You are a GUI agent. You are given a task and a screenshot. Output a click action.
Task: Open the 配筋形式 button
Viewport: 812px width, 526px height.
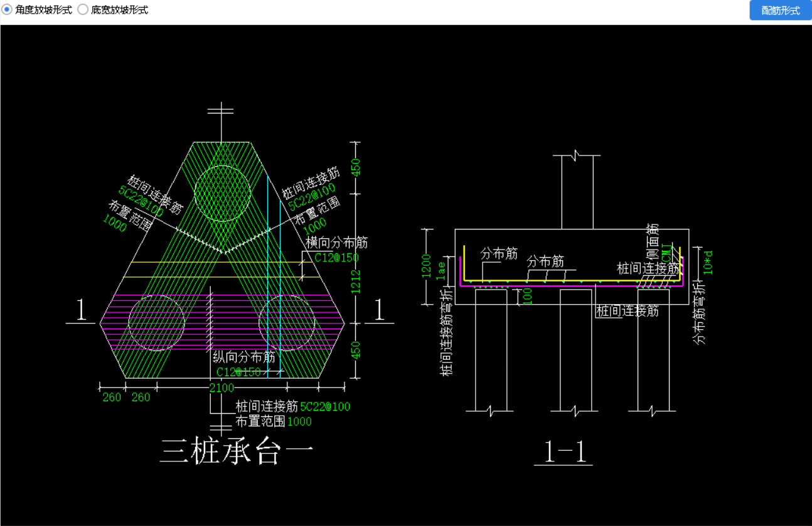tap(781, 10)
